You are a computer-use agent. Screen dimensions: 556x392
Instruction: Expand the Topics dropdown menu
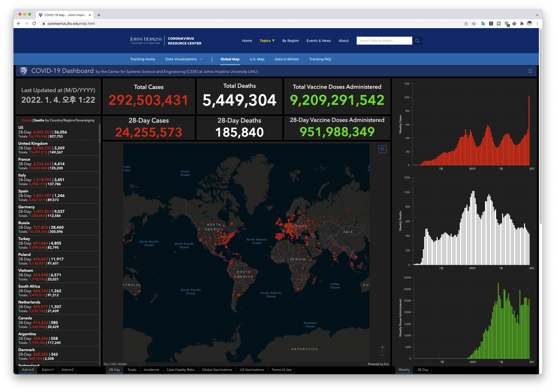(267, 41)
